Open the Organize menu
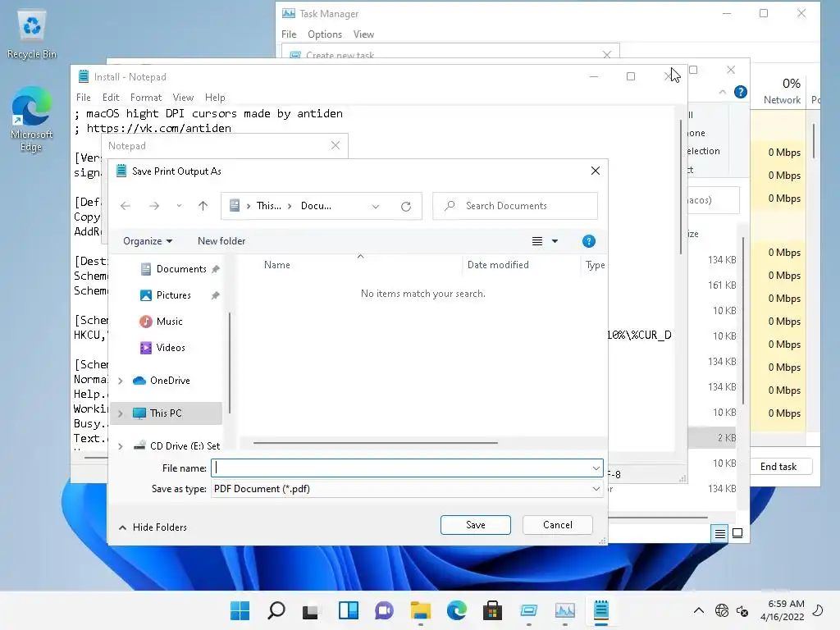The image size is (840, 630). 148,241
